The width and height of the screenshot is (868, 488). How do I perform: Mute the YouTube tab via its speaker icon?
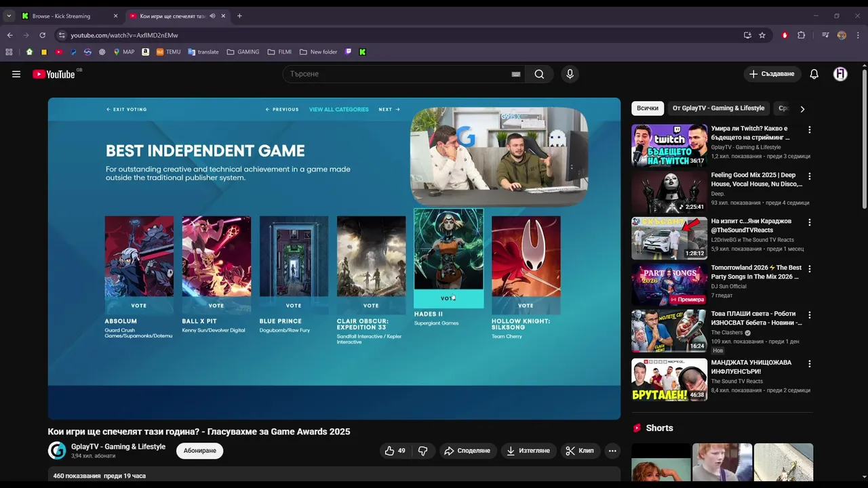tap(212, 16)
